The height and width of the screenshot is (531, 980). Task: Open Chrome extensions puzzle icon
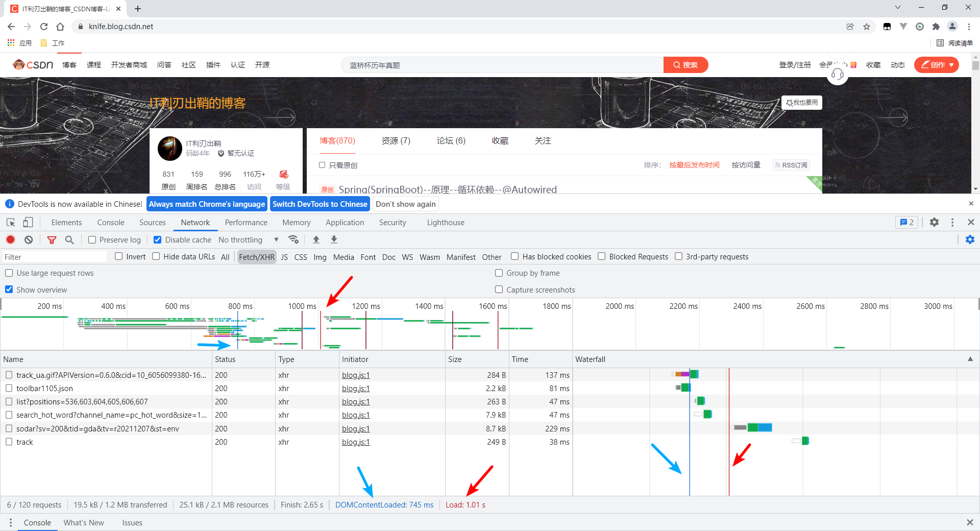click(x=936, y=27)
